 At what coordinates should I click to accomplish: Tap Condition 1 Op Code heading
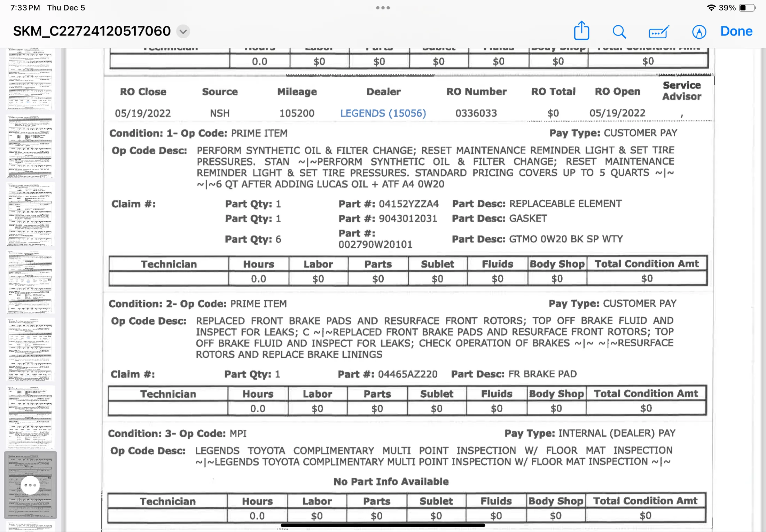(x=198, y=133)
